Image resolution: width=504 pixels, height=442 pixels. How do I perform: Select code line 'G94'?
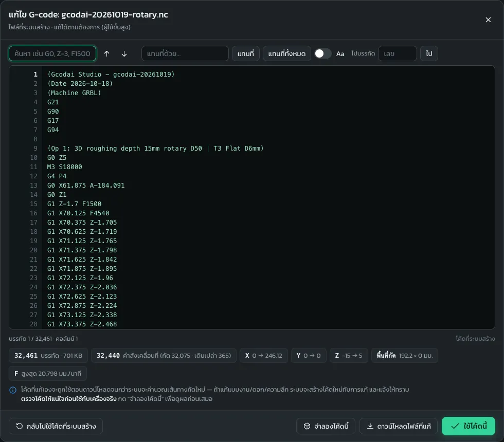(x=53, y=130)
